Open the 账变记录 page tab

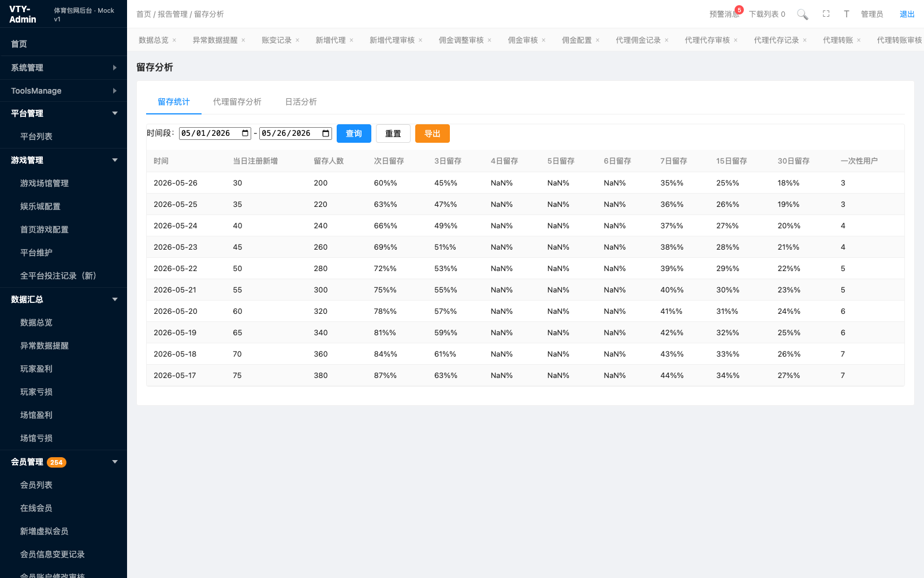(x=277, y=40)
